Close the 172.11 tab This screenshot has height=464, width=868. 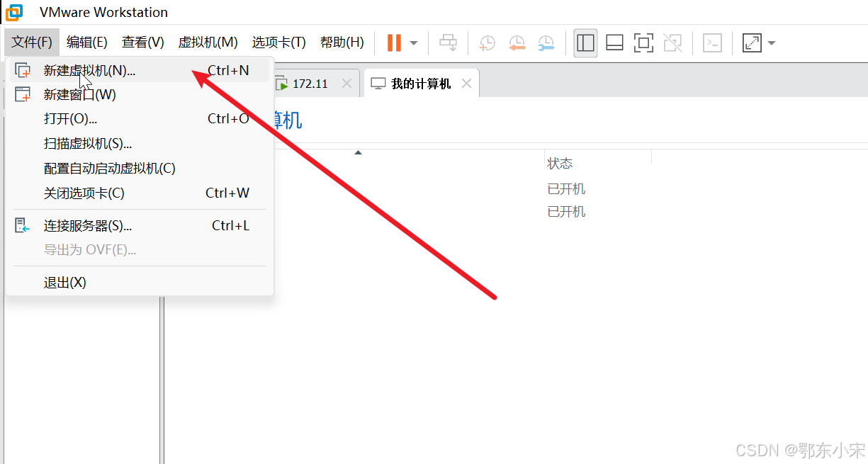point(346,84)
